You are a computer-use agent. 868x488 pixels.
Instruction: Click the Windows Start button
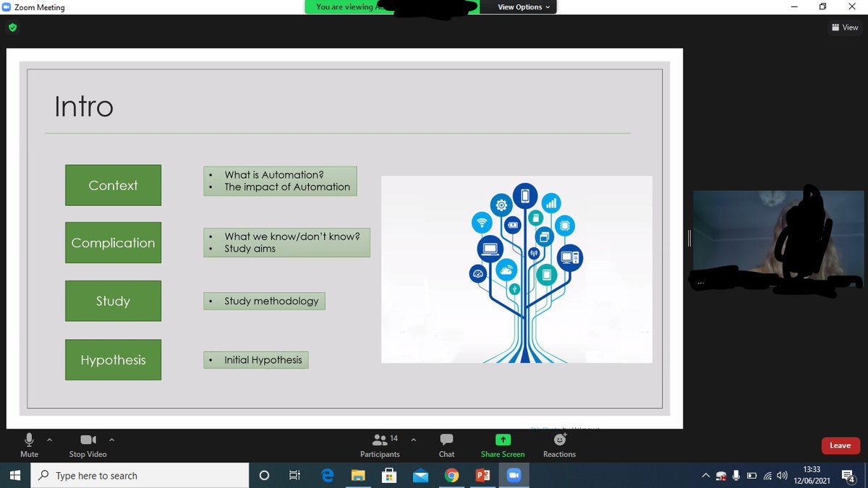tap(16, 476)
